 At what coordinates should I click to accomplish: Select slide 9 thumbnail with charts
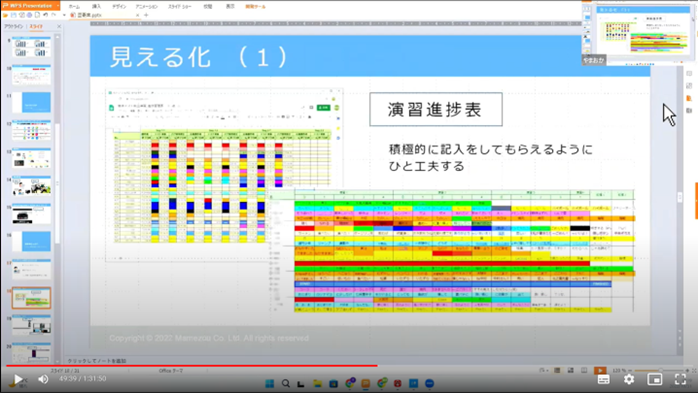31,47
